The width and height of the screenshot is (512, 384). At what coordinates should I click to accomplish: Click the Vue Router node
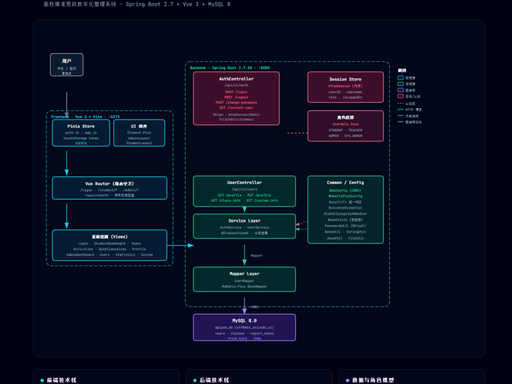pos(110,188)
